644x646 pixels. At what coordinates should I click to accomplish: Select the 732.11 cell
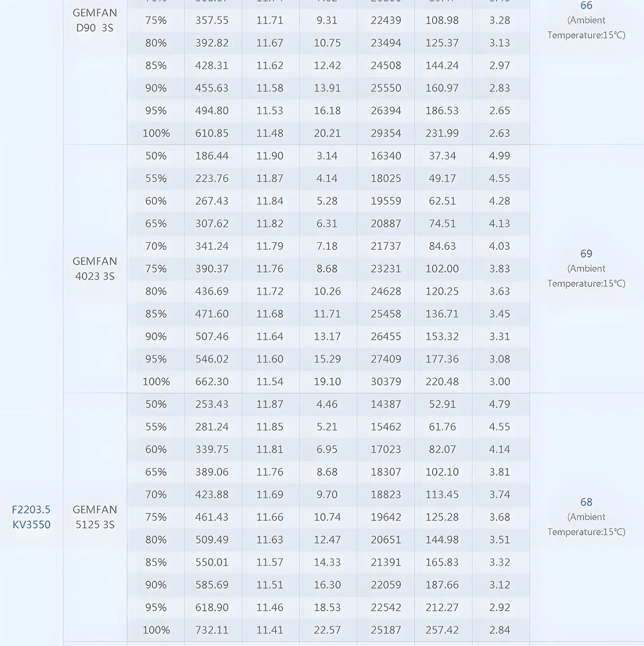tap(212, 630)
